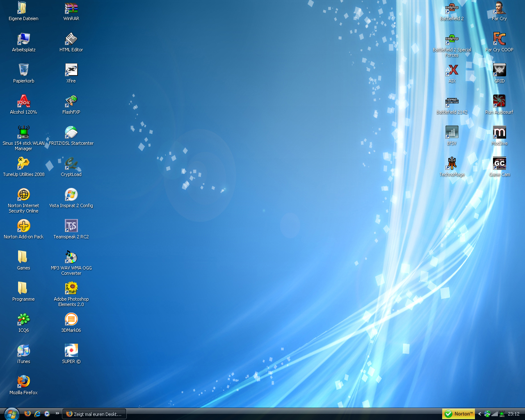Launch the HTML Editor shortcut

click(x=71, y=39)
